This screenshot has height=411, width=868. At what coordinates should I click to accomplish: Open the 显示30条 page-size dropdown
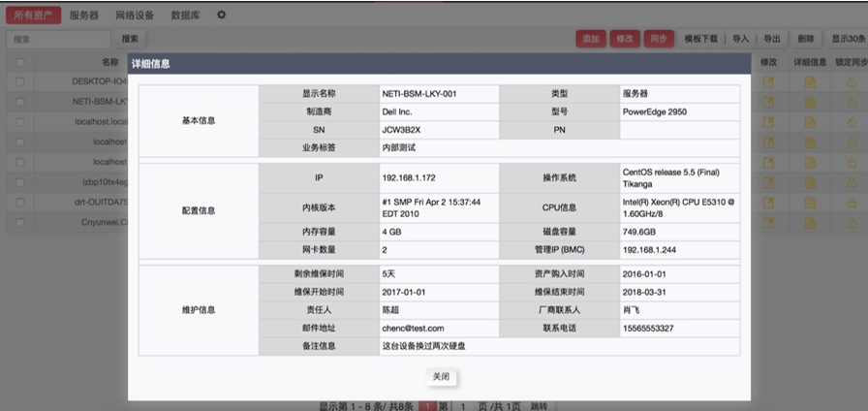tap(848, 40)
